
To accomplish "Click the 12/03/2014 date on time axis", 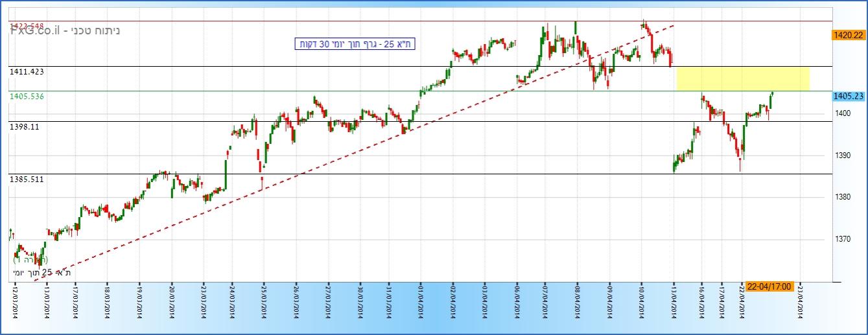I will pos(14,306).
